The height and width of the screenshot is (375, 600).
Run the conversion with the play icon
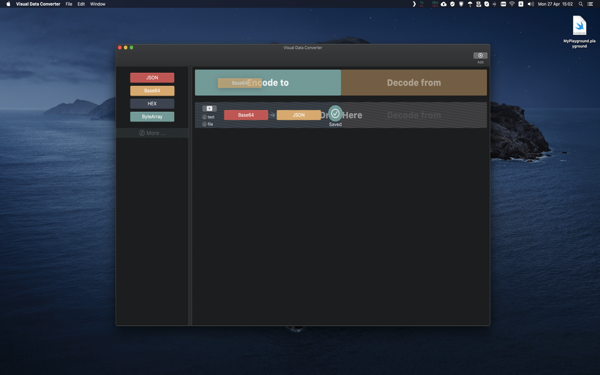click(x=209, y=109)
